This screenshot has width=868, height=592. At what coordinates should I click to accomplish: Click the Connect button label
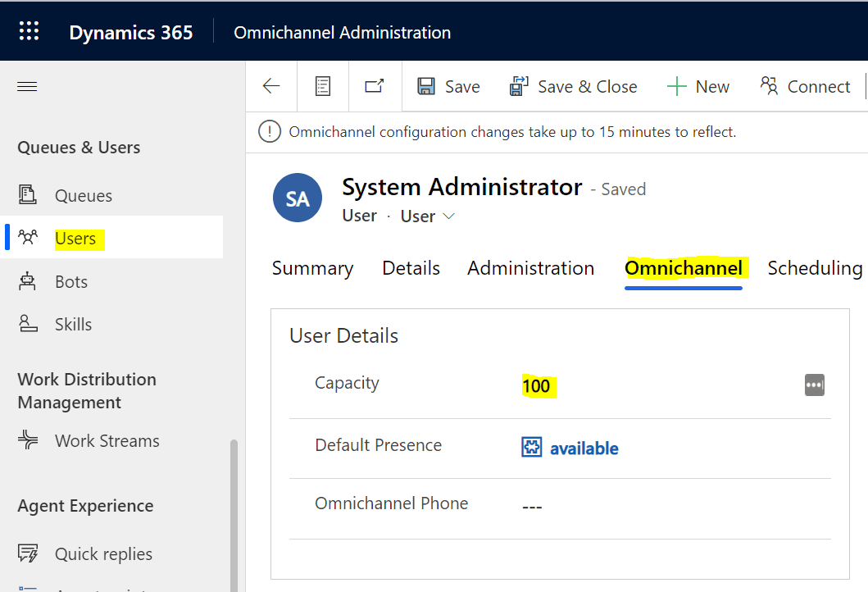(x=819, y=87)
